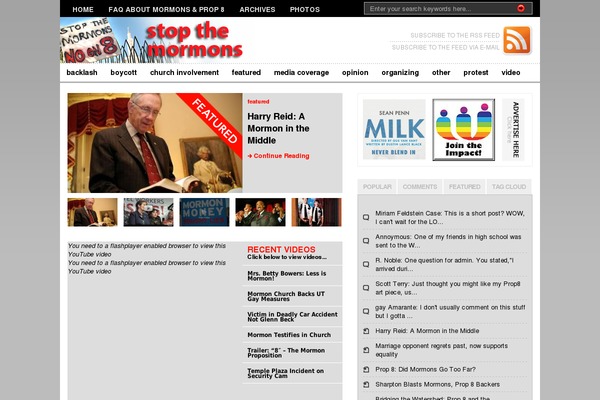Click post icon beside Harry Reid entry
This screenshot has width=600, height=400.
(366, 331)
